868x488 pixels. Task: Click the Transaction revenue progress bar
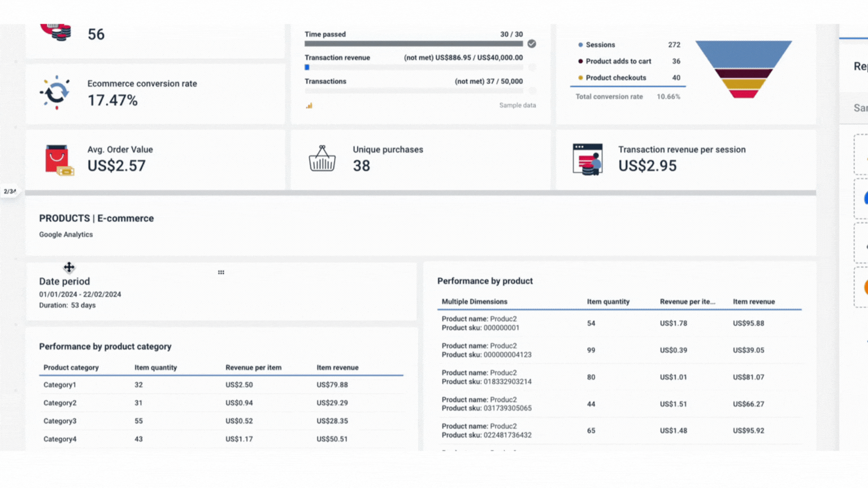414,67
